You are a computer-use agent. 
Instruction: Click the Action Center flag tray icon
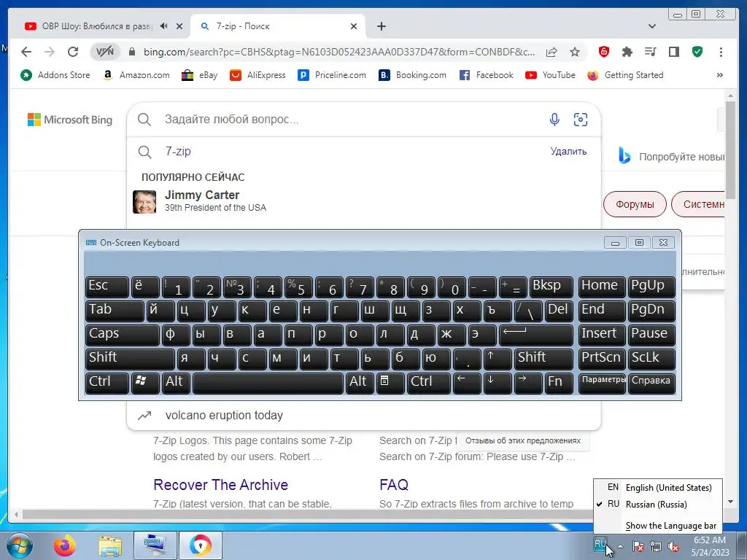[638, 547]
